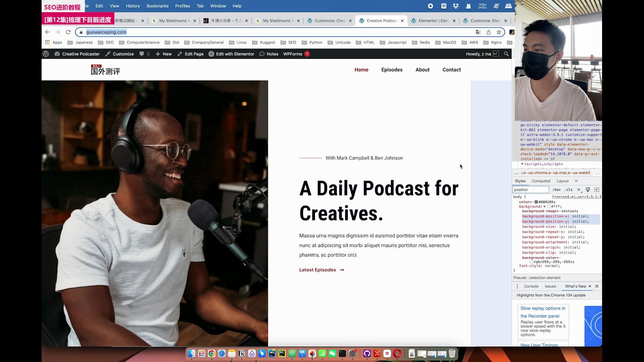Open the Profiles menu
This screenshot has width=644, height=362.
point(182,6)
